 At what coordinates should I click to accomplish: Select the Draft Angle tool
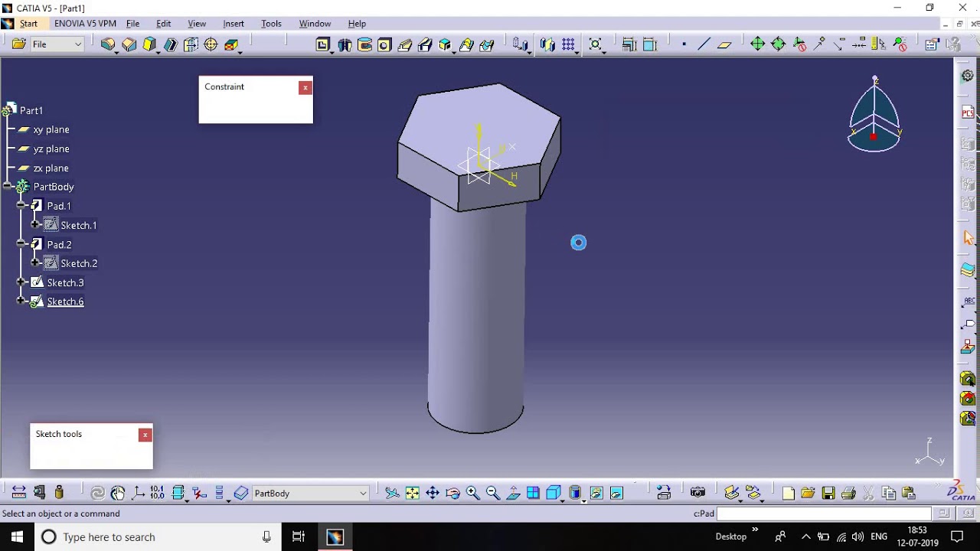coord(149,44)
